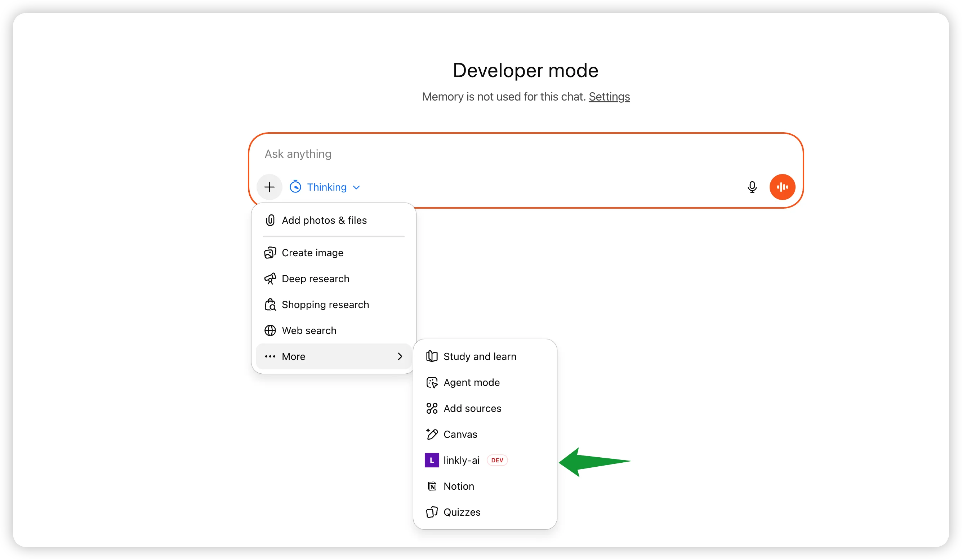
Task: Enable Web search mode
Action: click(x=309, y=330)
